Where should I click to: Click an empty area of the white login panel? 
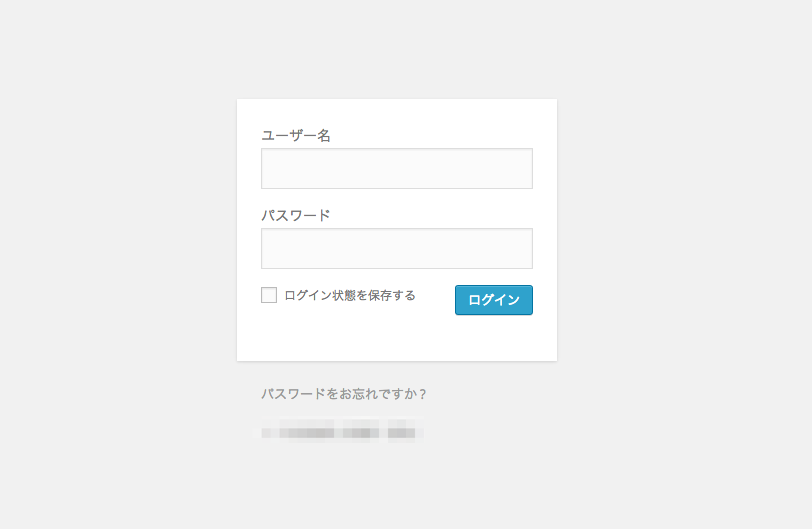coord(397,339)
